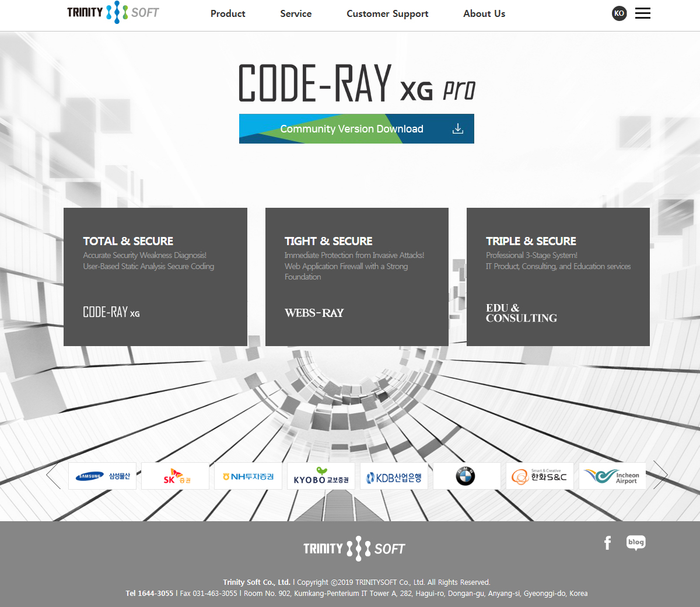Image resolution: width=700 pixels, height=607 pixels.
Task: Click the Trinity Soft footer logo
Action: [354, 549]
